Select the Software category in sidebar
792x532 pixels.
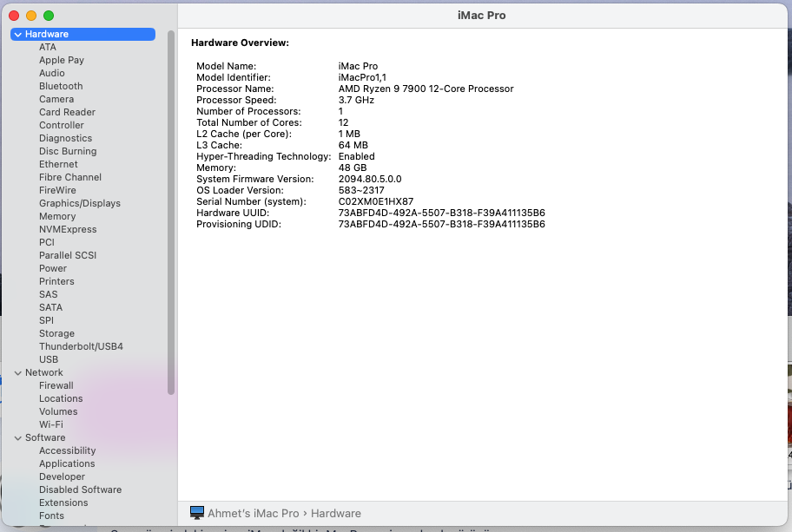tap(45, 437)
